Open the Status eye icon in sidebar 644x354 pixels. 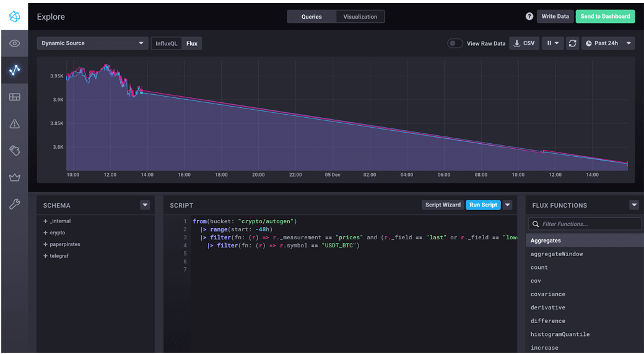pos(14,43)
